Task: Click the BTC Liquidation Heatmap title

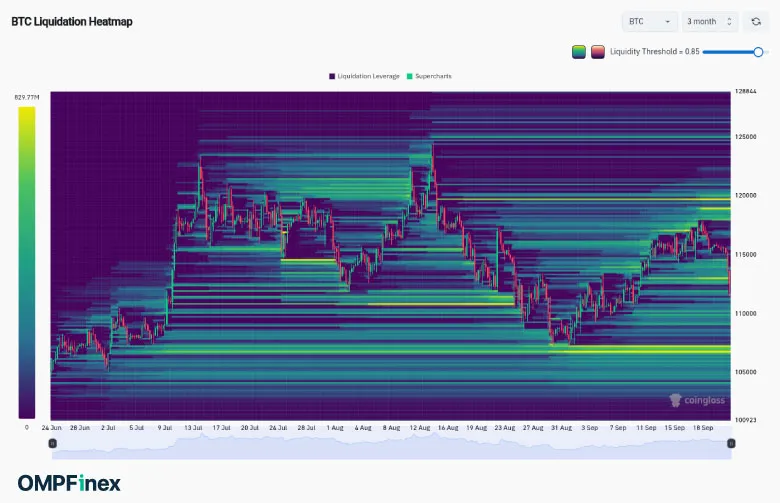Action: [72, 21]
